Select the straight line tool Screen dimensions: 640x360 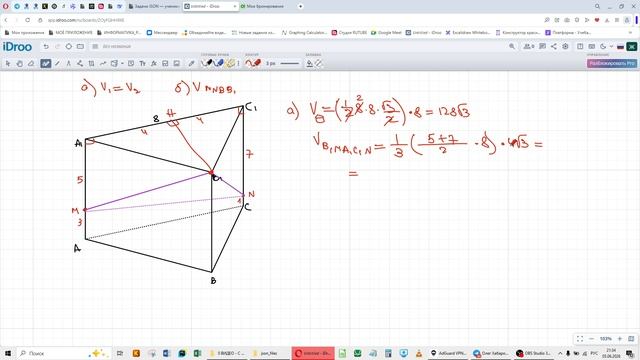[57, 63]
